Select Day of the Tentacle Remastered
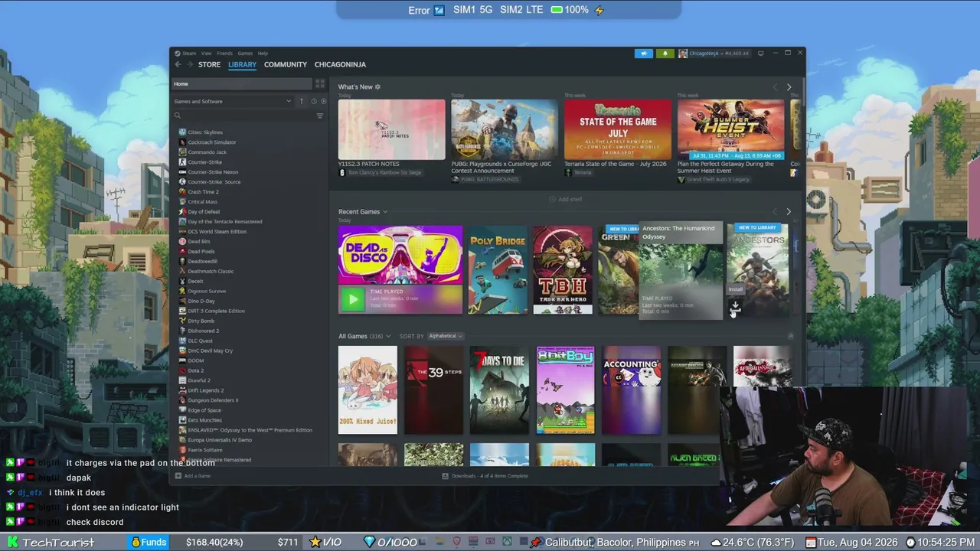 pyautogui.click(x=225, y=222)
